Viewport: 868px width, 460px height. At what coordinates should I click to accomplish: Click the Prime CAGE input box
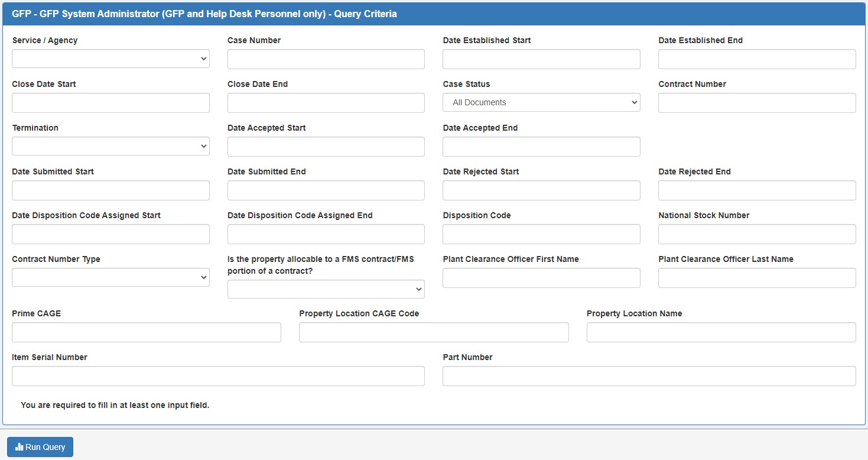tap(146, 332)
